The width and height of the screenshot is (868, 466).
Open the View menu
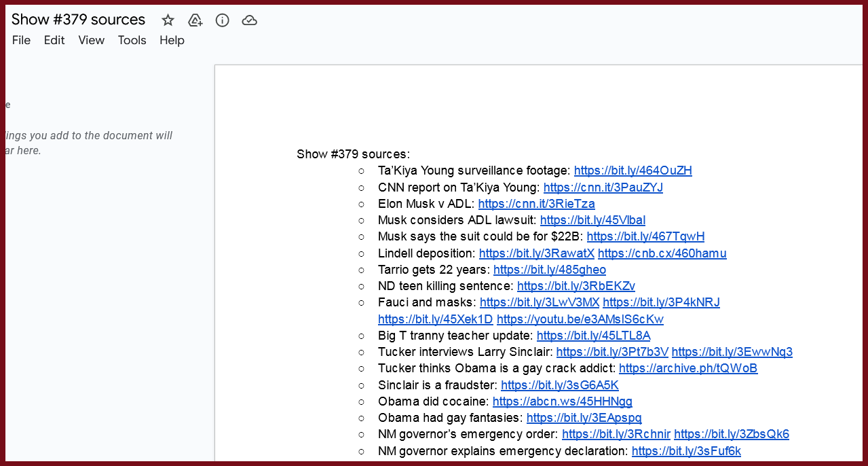(92, 40)
